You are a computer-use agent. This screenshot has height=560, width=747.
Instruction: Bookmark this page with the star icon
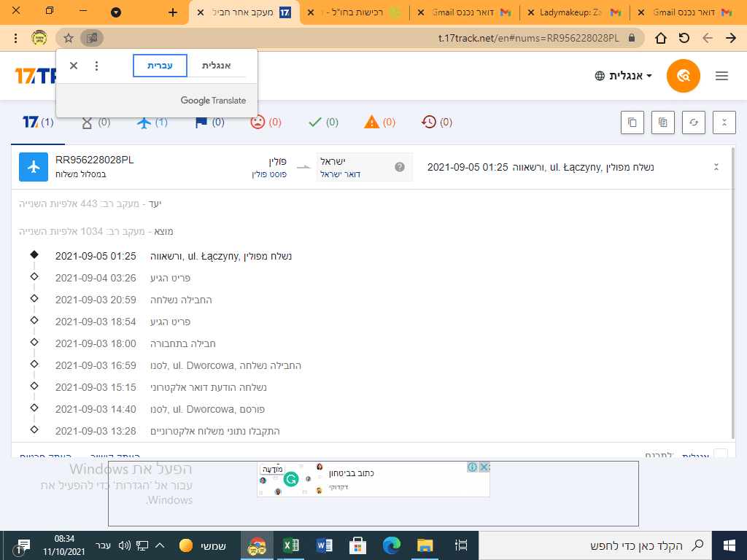pos(69,38)
